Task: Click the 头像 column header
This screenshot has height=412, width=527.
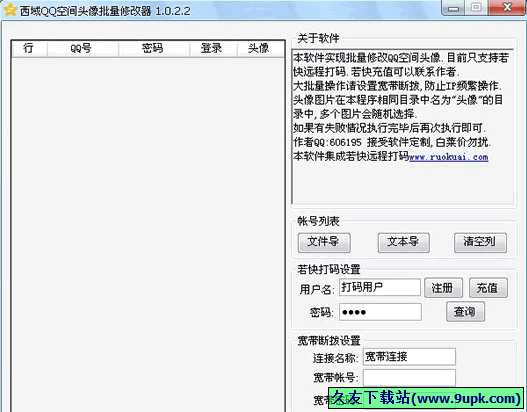Action: pos(260,48)
